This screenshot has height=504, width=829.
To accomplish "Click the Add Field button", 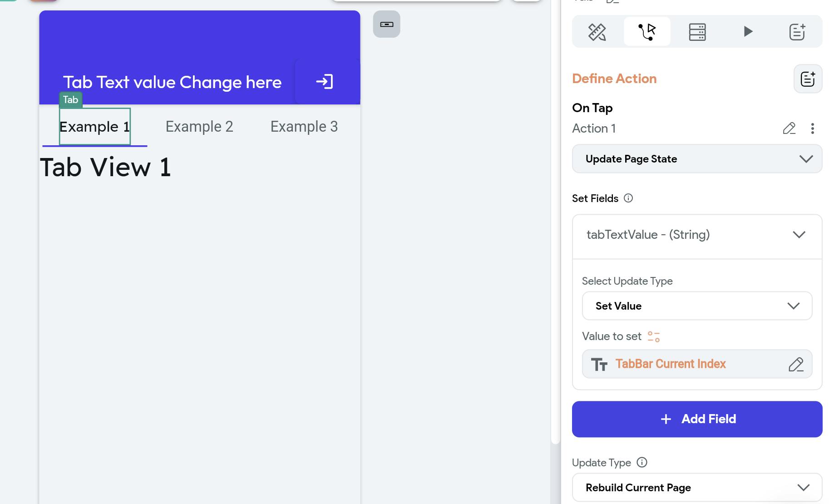I will [x=697, y=419].
